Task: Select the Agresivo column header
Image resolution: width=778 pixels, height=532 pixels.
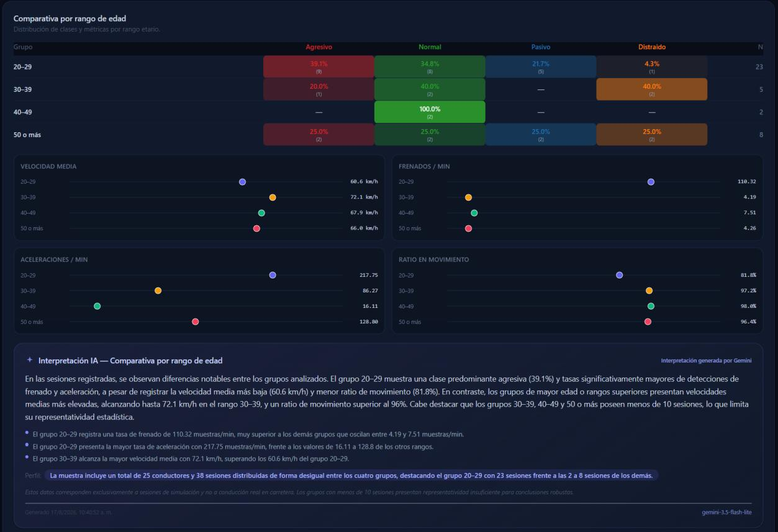Action: tap(319, 47)
